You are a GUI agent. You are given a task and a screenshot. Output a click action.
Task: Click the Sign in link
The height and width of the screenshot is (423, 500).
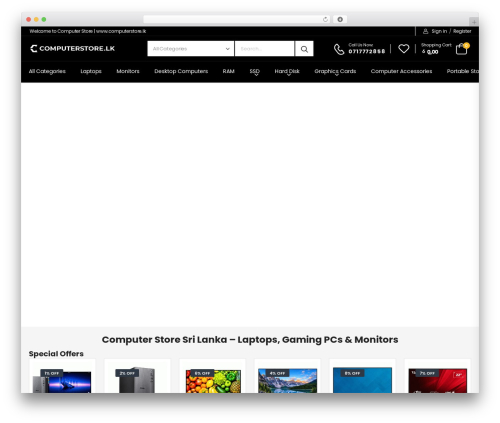(x=439, y=31)
